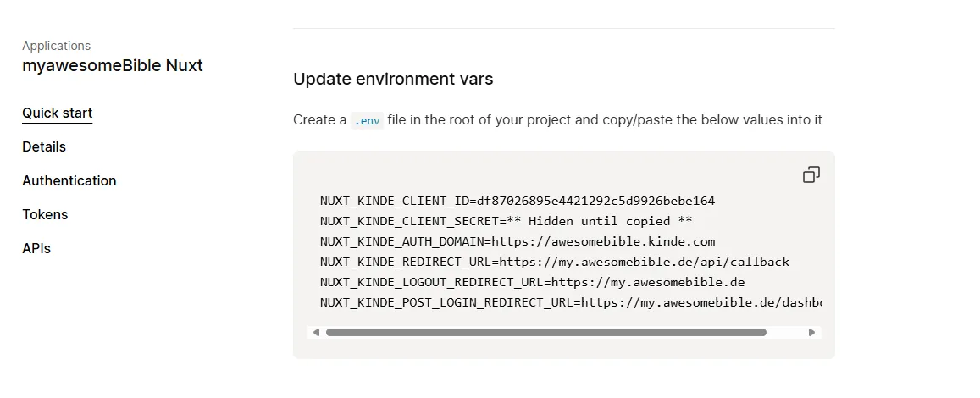Click the myawesomeBible Nuxt application title
Viewport: 980px width, 398px height.
(x=113, y=65)
